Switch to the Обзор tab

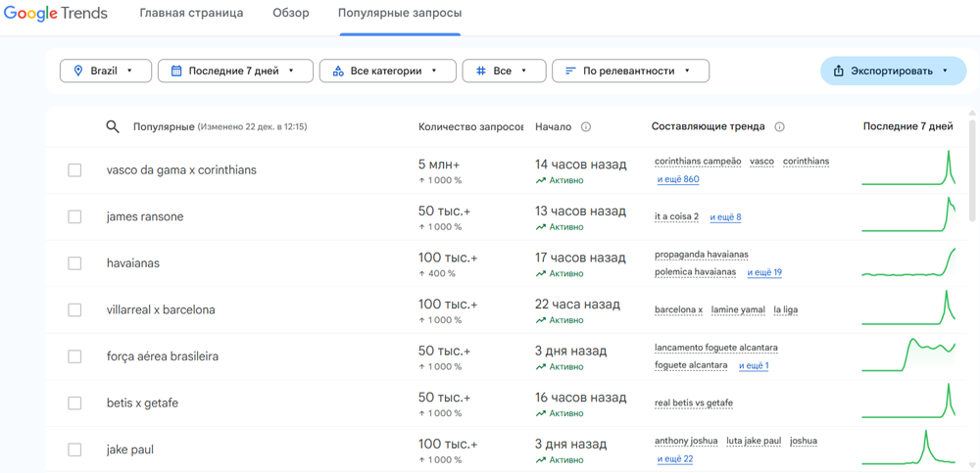pos(291,13)
